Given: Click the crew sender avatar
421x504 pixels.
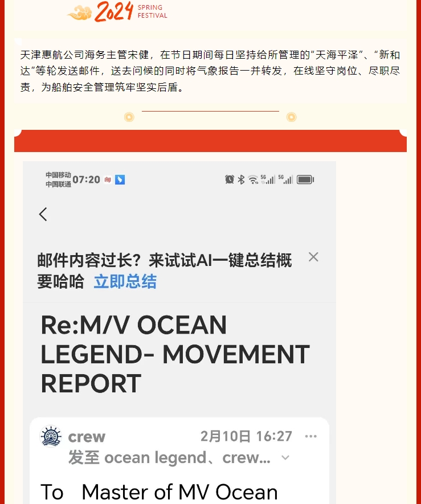Looking at the screenshot, I should [51, 436].
